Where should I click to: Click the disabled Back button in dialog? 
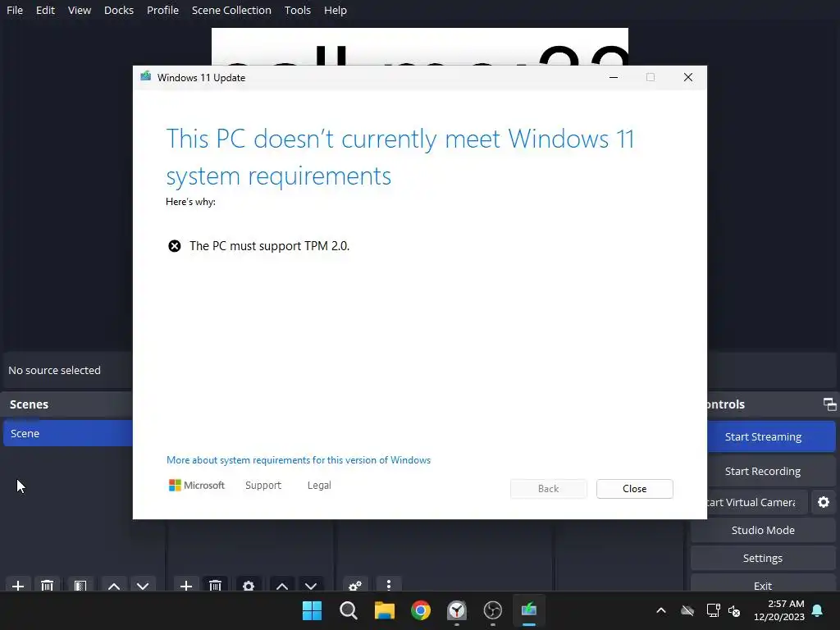(549, 489)
